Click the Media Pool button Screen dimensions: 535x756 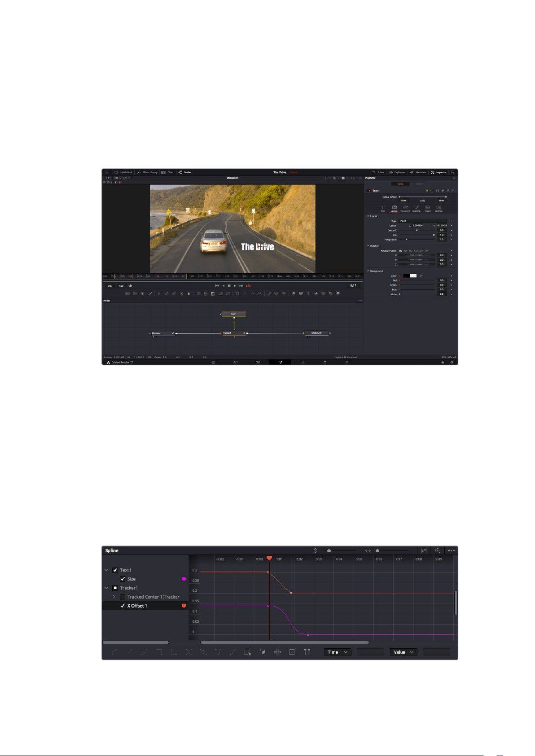click(123, 172)
